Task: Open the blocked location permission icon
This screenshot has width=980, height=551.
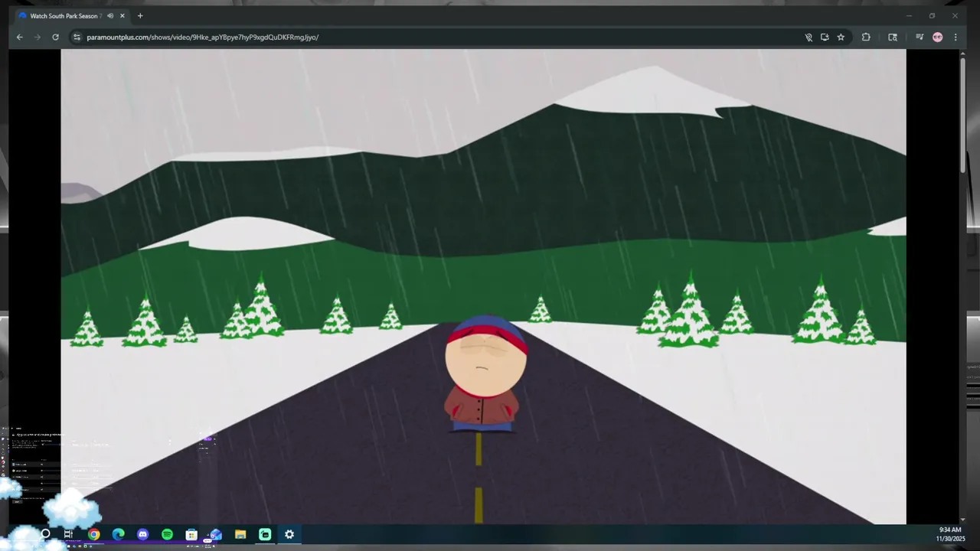Action: point(808,37)
